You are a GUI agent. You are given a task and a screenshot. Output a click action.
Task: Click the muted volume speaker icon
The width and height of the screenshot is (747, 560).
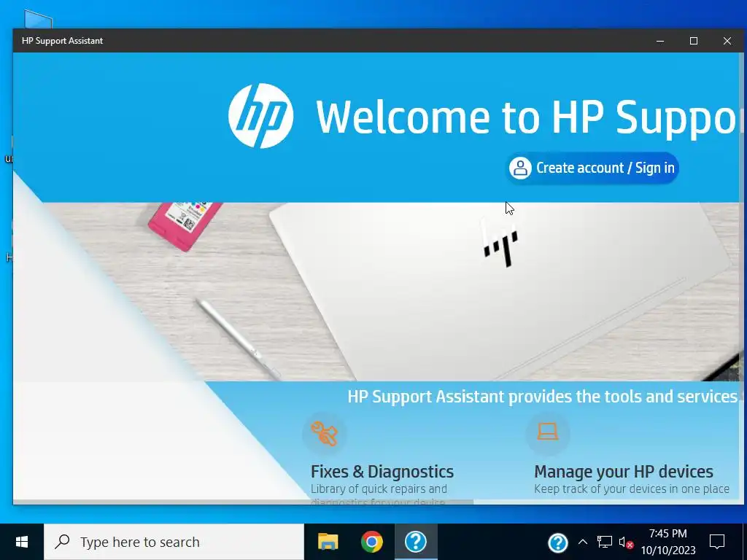click(x=626, y=542)
